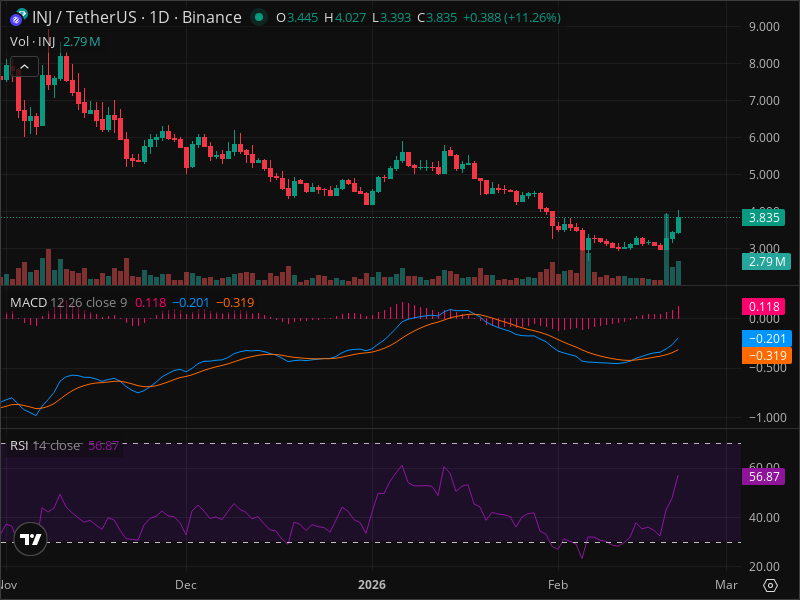The height and width of the screenshot is (600, 800).
Task: Click the Feb label on time axis
Action: 558,585
